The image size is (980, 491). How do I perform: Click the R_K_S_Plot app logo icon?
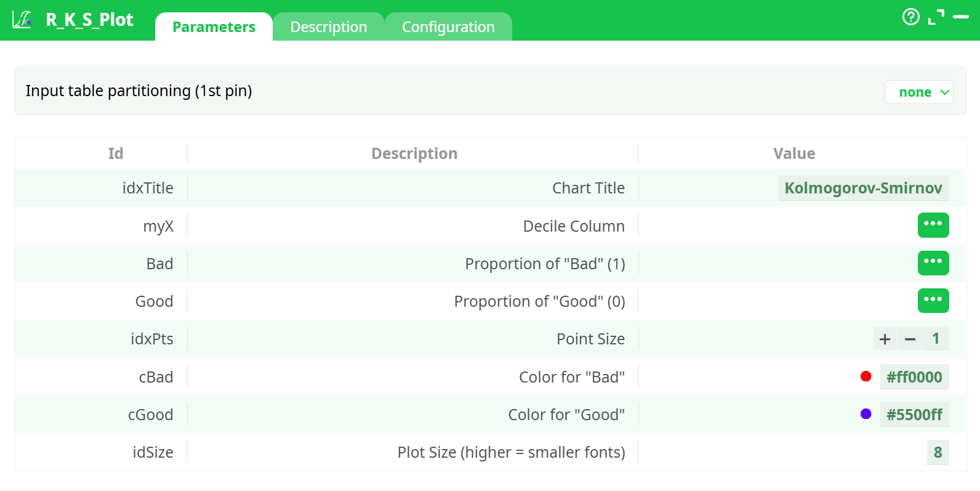point(22,20)
